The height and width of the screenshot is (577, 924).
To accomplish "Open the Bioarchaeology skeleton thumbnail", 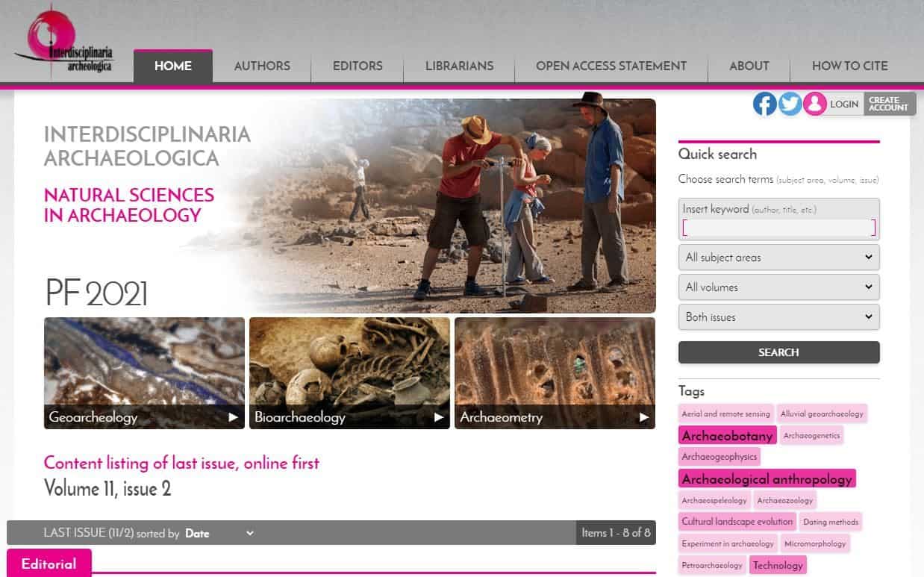I will [349, 362].
